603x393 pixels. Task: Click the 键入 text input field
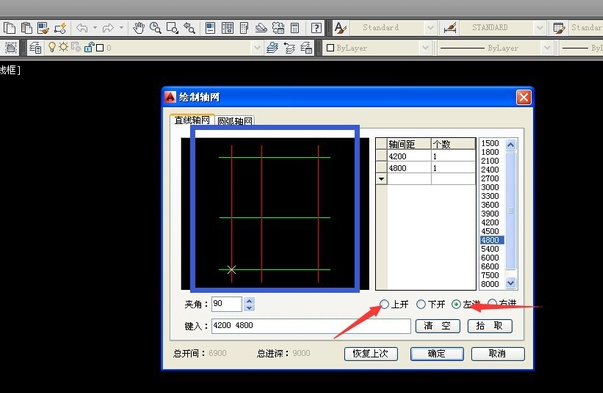point(311,326)
